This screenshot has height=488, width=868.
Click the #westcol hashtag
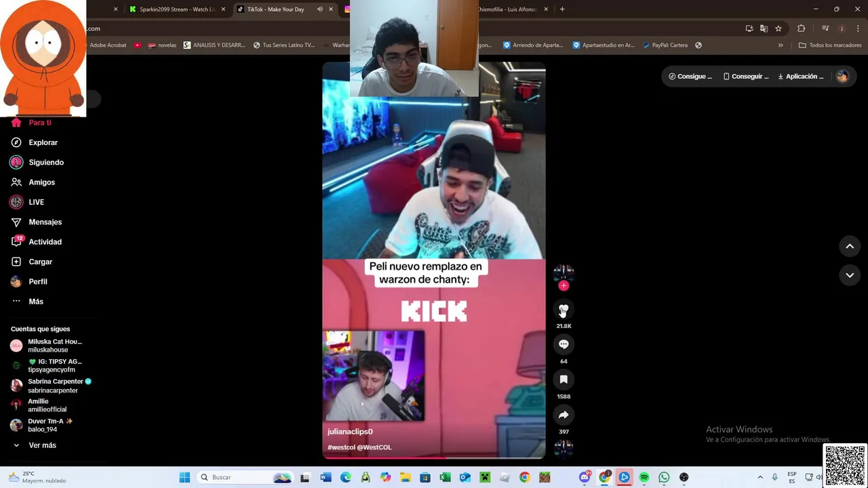(x=341, y=447)
